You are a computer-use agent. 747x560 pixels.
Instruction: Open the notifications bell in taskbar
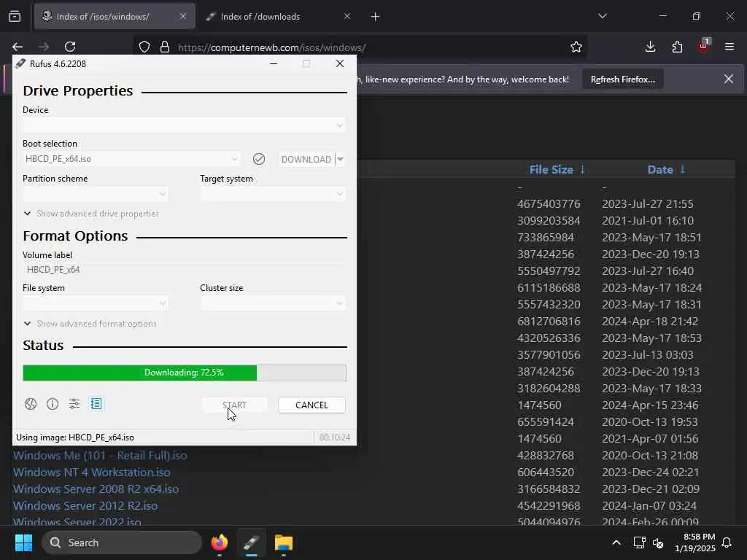[x=727, y=542]
